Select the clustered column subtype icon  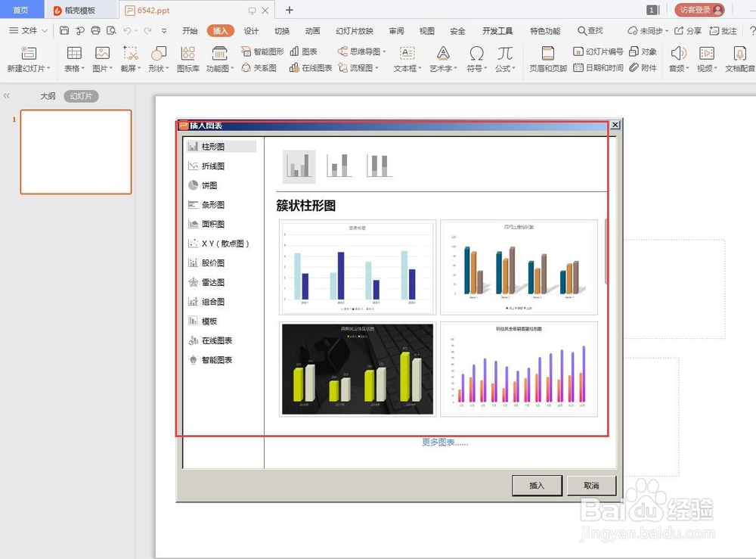[x=299, y=166]
